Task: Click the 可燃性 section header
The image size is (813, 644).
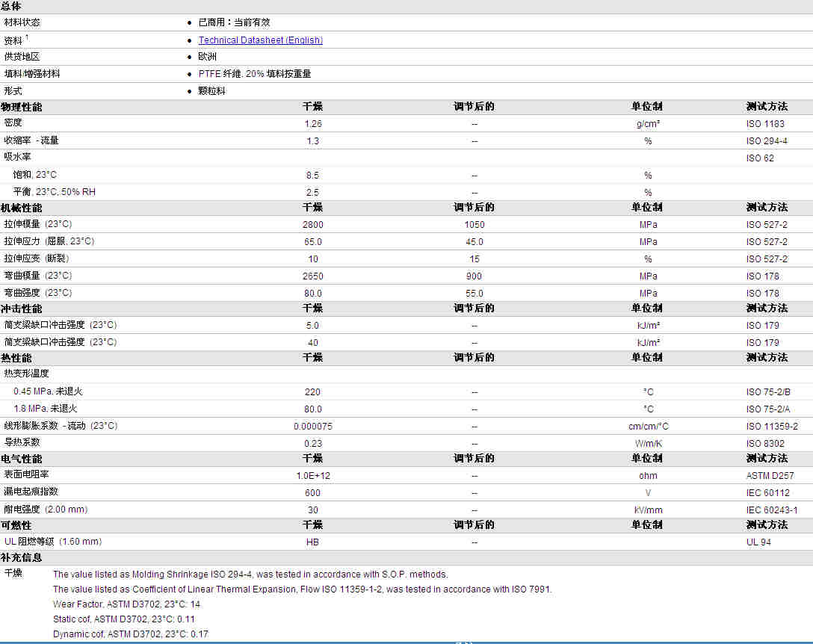Action: point(16,525)
